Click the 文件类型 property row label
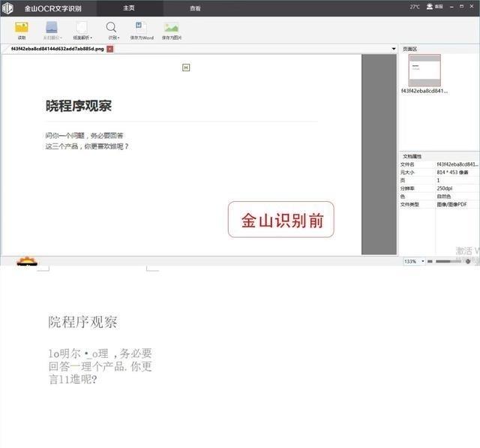Viewport: 480px width, 448px height. [x=409, y=204]
